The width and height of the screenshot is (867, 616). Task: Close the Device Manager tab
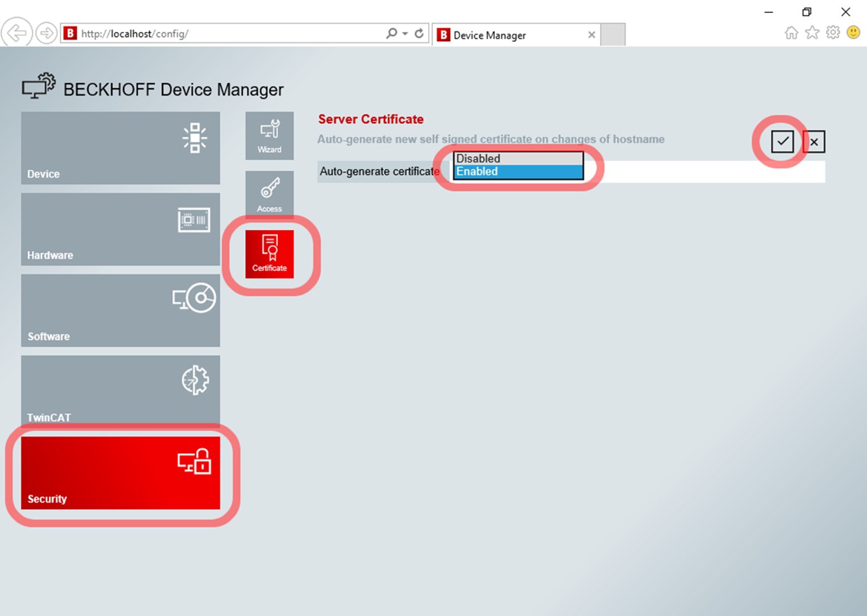(591, 35)
